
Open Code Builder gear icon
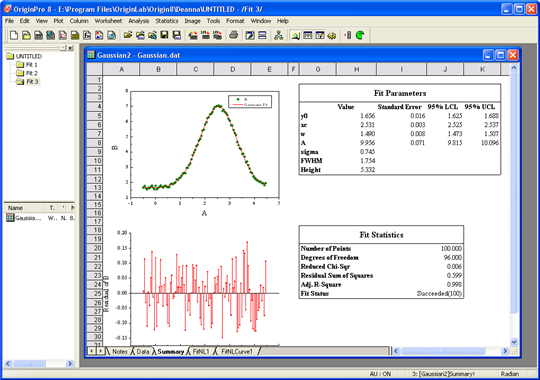pos(332,35)
